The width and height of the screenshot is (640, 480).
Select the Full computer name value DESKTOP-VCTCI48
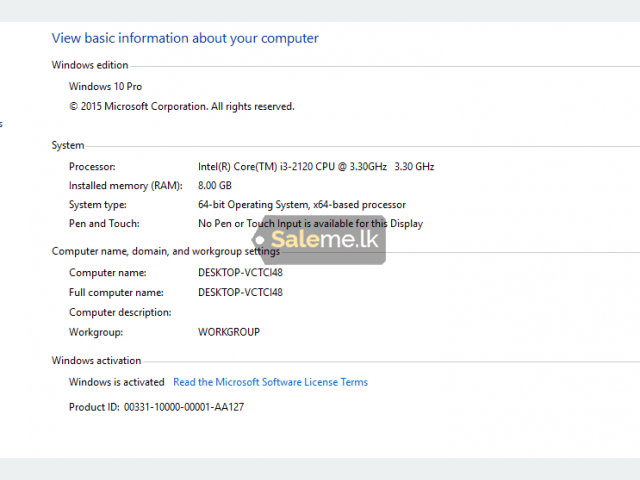click(x=240, y=292)
